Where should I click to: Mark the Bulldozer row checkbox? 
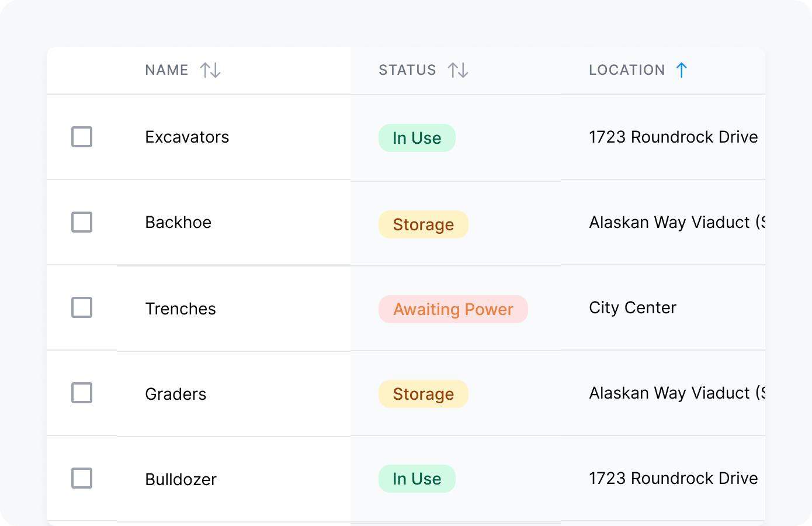[82, 478]
